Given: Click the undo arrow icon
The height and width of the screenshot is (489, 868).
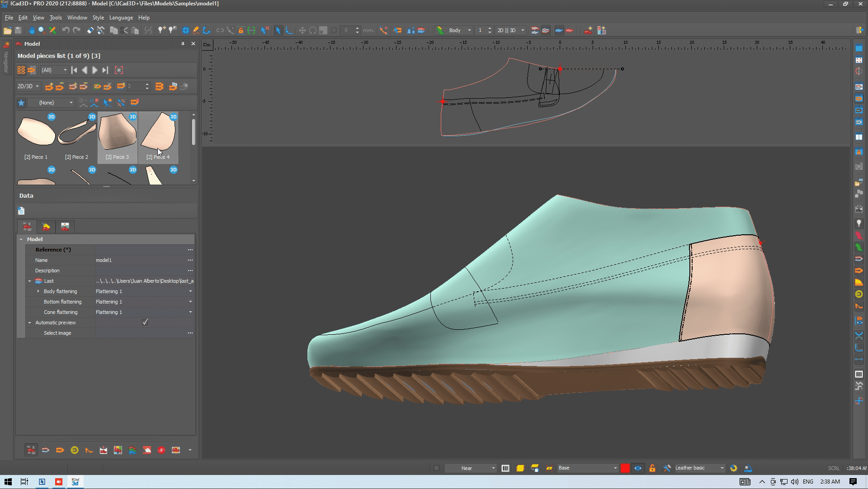Looking at the screenshot, I should [x=66, y=30].
